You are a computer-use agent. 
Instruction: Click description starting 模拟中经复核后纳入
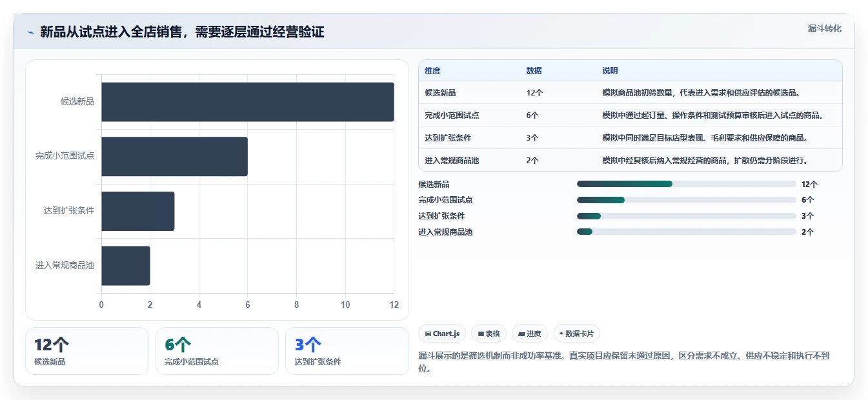(x=705, y=161)
